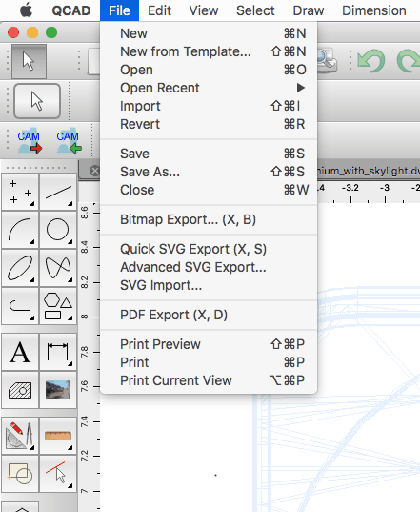Select the Polyline drawing tool
Viewport: 420px width, 512px height.
[x=20, y=306]
